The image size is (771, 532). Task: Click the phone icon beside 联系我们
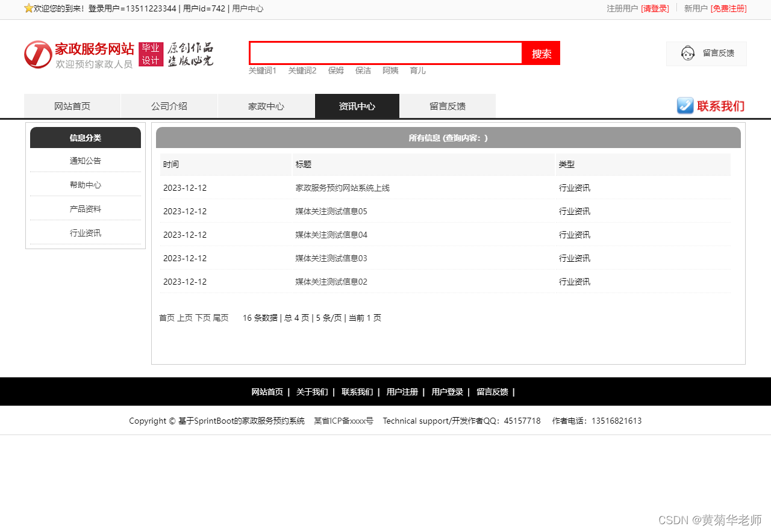click(x=685, y=106)
